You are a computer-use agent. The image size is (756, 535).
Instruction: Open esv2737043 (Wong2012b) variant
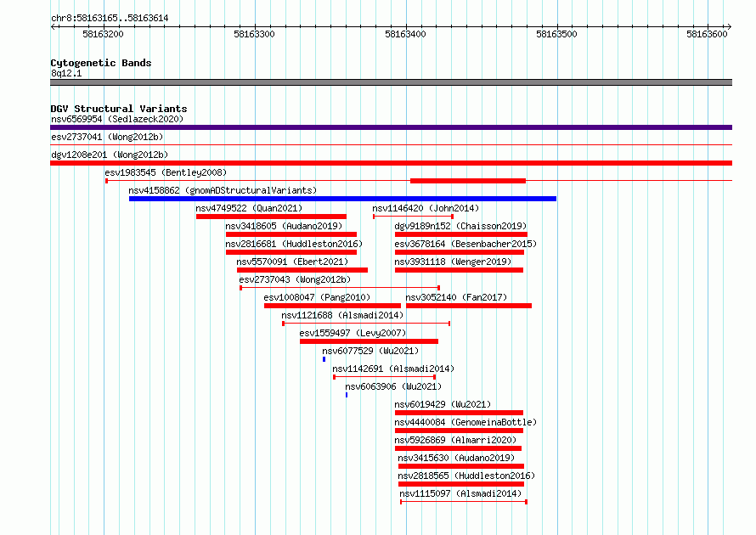coord(295,279)
